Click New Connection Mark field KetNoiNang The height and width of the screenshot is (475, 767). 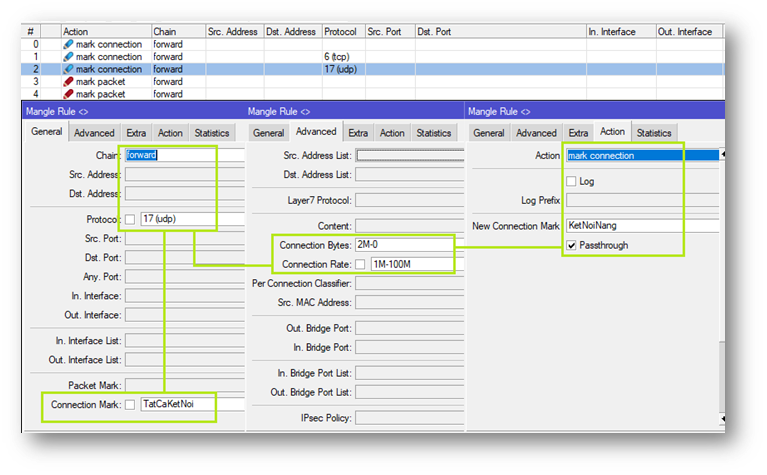[x=642, y=226]
